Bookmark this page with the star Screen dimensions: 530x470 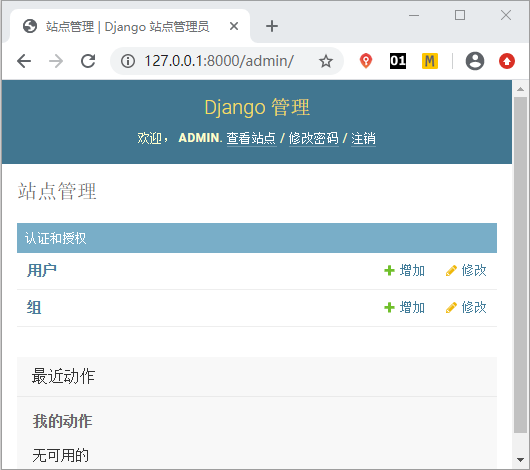tap(326, 61)
